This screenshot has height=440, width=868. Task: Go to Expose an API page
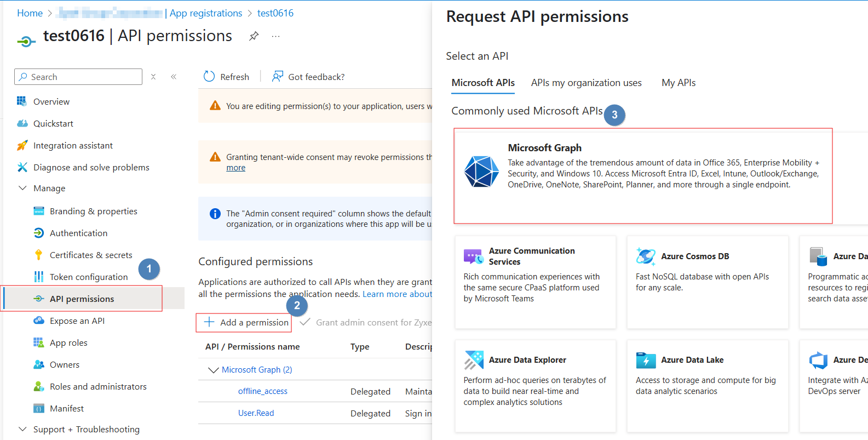[x=77, y=321]
